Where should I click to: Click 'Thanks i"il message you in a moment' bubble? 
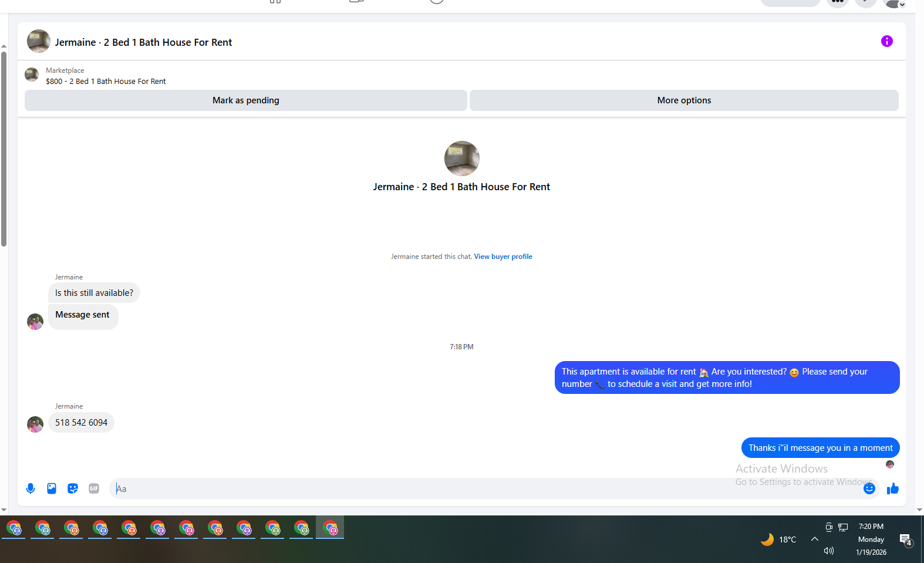coord(820,448)
